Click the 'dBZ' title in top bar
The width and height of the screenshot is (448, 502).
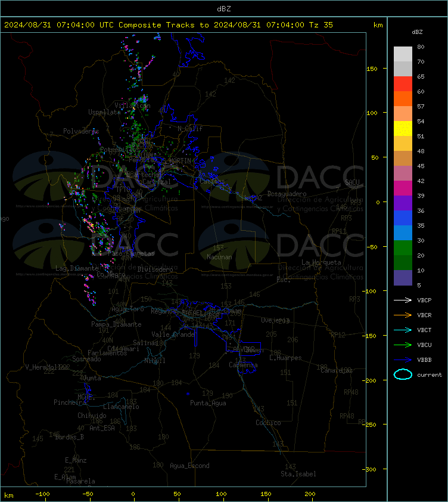click(223, 9)
